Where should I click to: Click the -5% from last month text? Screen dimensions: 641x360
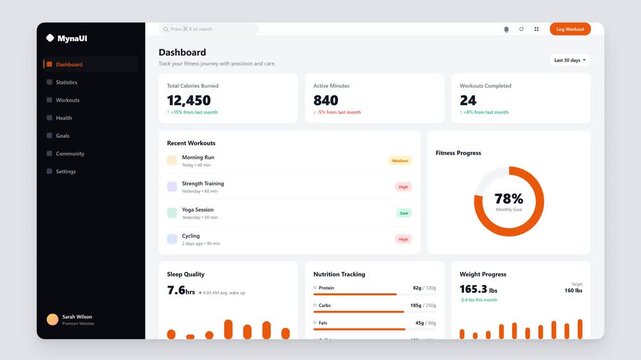point(337,112)
